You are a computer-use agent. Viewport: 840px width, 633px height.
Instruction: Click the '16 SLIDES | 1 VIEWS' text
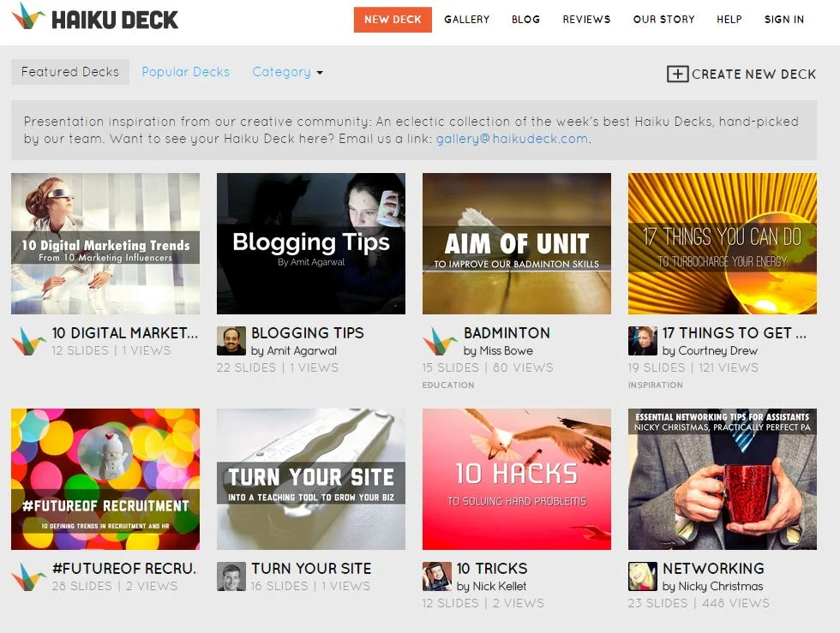coord(310,587)
